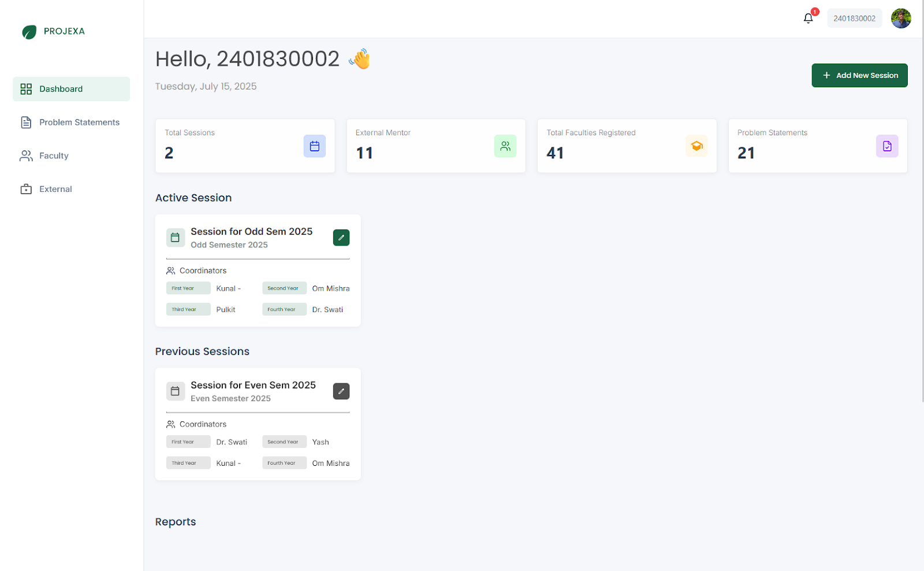924x571 pixels.
Task: Click the notification bell icon
Action: coord(808,18)
